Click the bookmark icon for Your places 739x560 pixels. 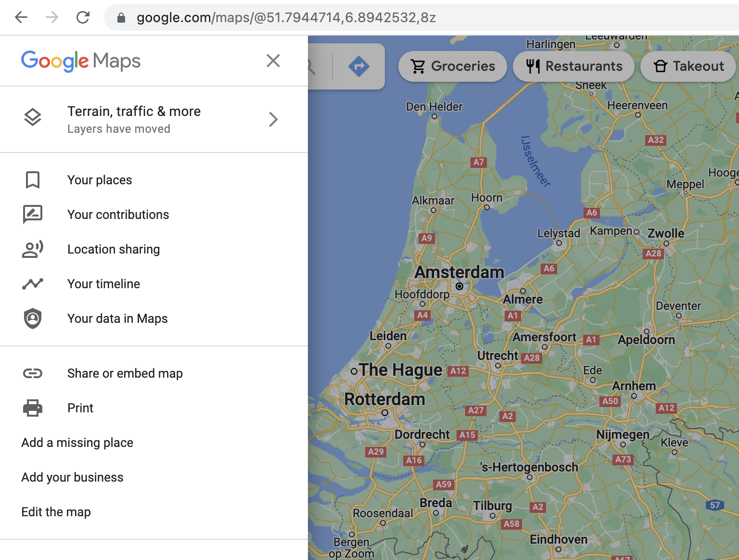tap(33, 180)
